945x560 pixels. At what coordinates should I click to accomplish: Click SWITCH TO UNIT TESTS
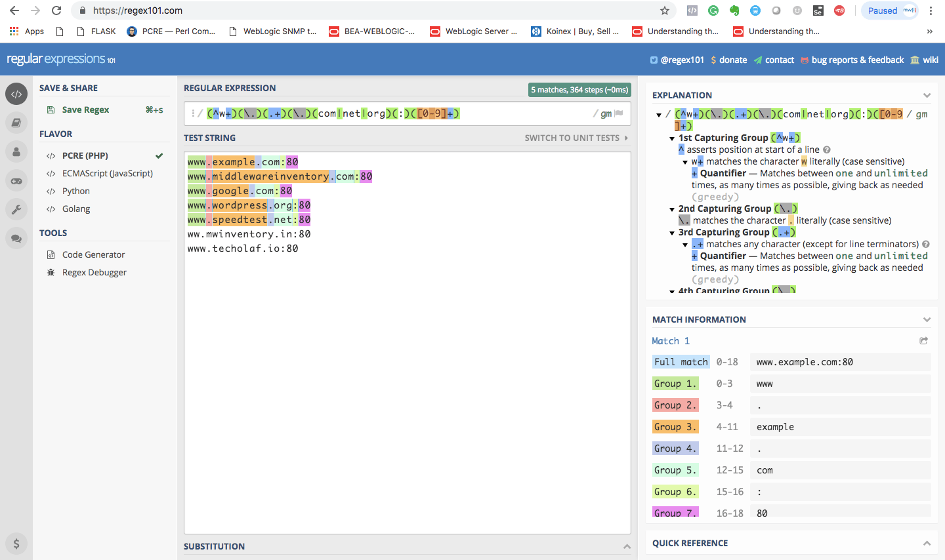click(x=571, y=138)
